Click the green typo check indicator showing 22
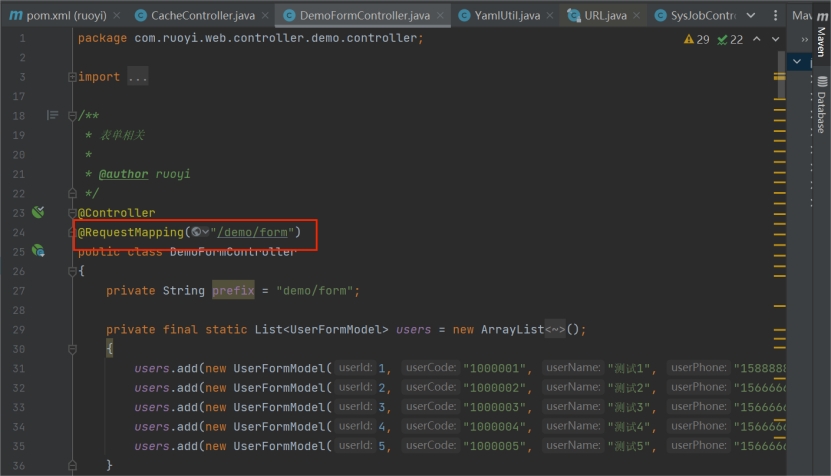Image resolution: width=831 pixels, height=476 pixels. point(730,39)
